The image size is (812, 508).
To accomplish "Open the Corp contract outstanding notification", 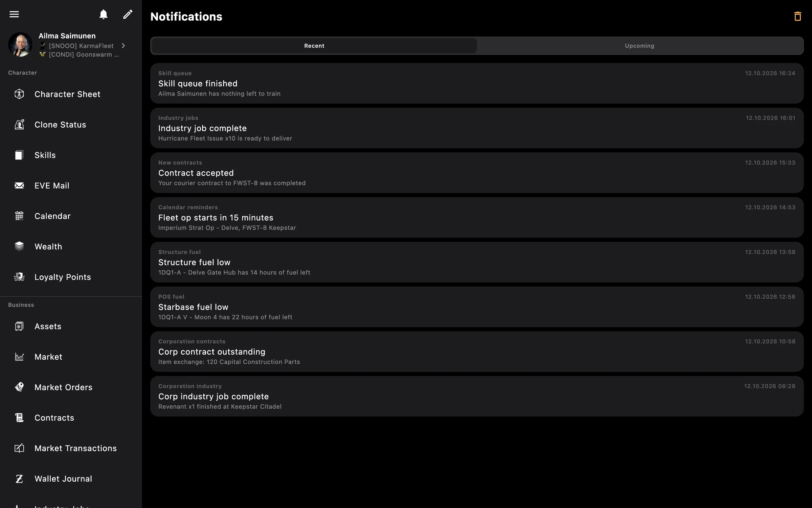I will (477, 352).
